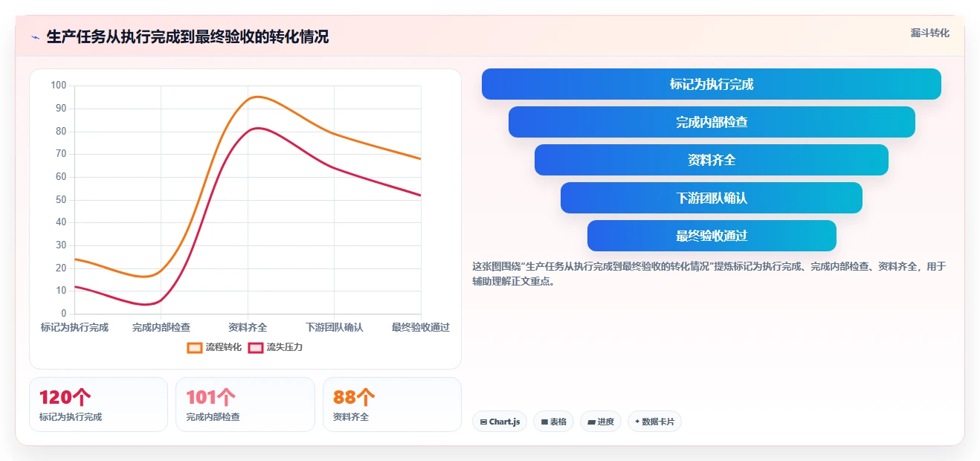Open the 120个 标记为执行完成 data card
980x461 pixels.
(98, 404)
